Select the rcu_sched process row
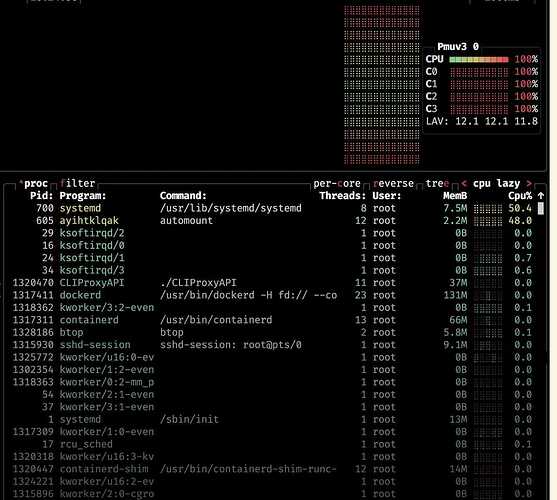 click(272, 444)
